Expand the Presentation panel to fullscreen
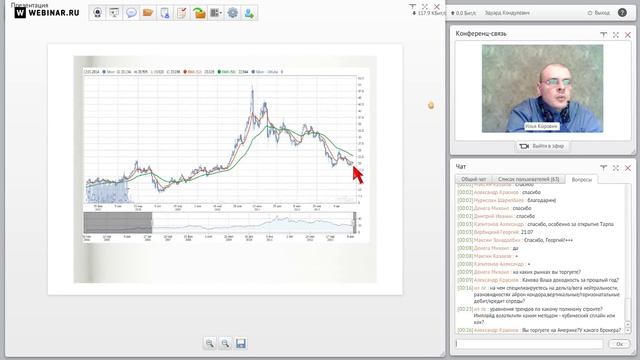Screen dimensions: 640x360 click(x=425, y=7)
